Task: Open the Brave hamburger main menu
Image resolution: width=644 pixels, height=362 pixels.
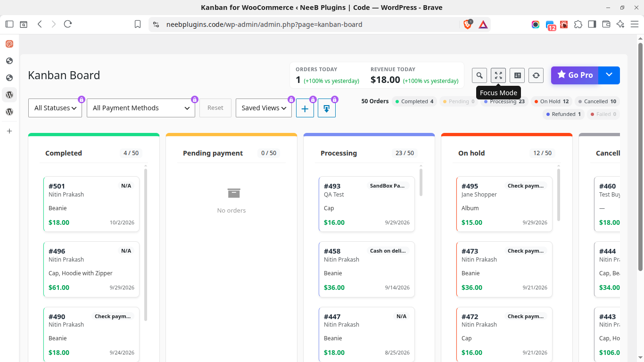Action: click(x=635, y=24)
